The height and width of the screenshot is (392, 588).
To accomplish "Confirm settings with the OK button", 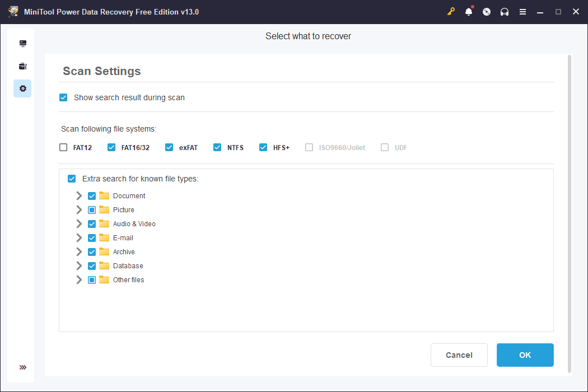I will (525, 355).
